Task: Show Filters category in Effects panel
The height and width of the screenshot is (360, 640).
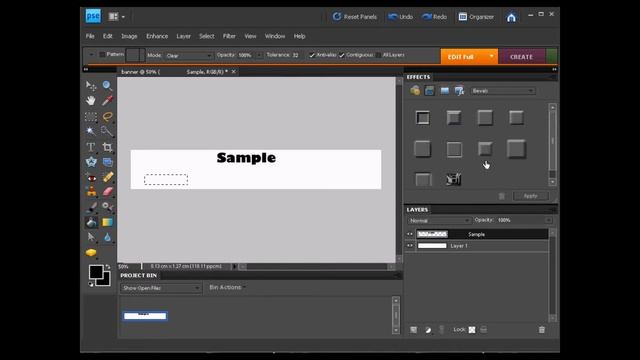Action: (415, 91)
